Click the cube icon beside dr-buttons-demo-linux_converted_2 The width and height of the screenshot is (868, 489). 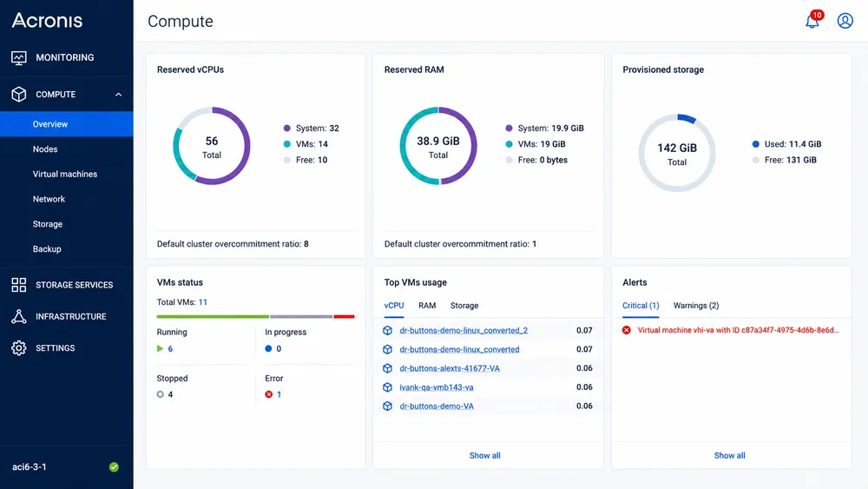pos(387,331)
